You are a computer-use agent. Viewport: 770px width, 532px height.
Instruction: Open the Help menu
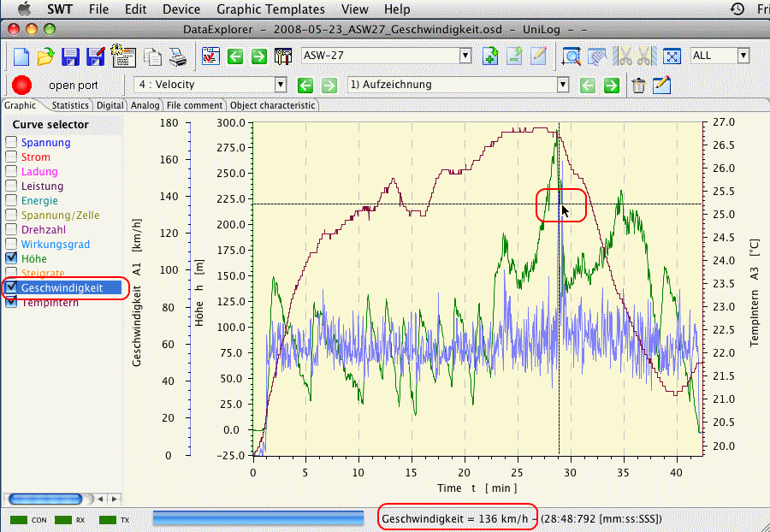point(397,9)
